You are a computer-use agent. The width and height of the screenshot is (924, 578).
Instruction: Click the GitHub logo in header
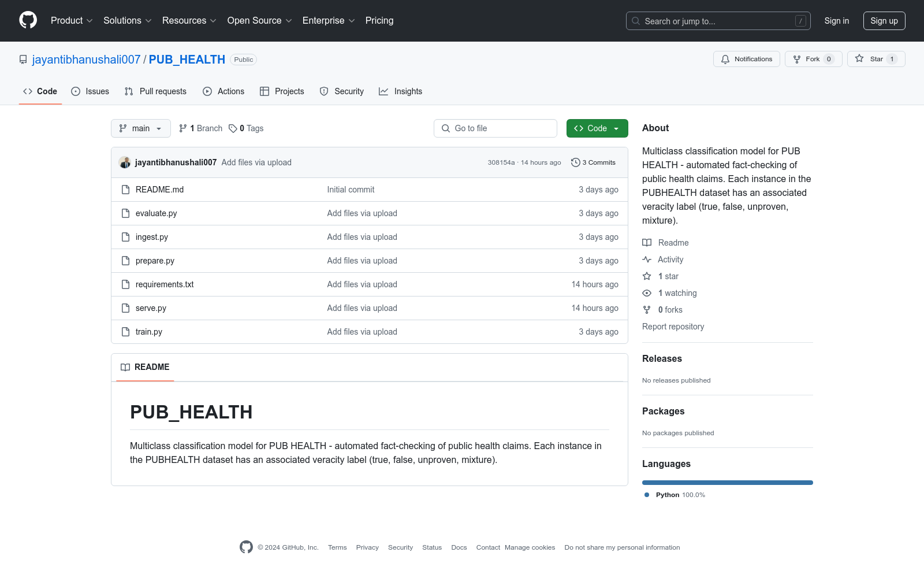pyautogui.click(x=28, y=20)
